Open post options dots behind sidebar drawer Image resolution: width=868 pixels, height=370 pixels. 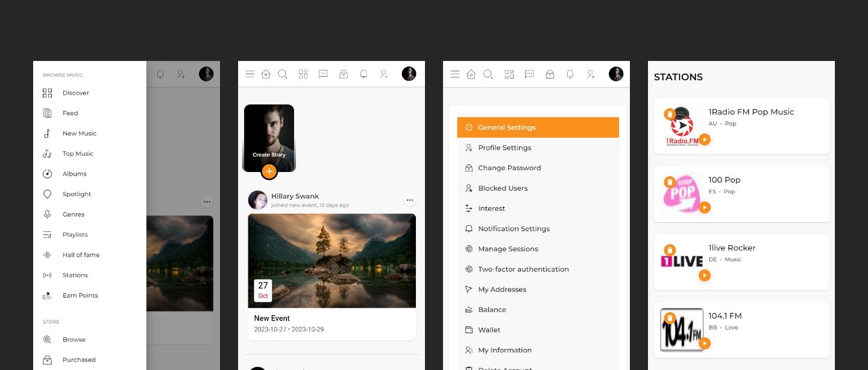[x=207, y=202]
